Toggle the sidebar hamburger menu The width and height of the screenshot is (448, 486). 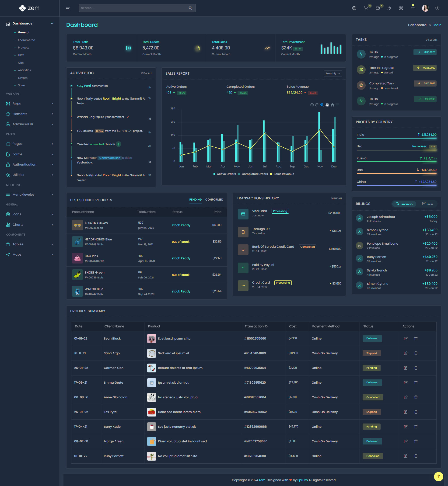tap(68, 8)
